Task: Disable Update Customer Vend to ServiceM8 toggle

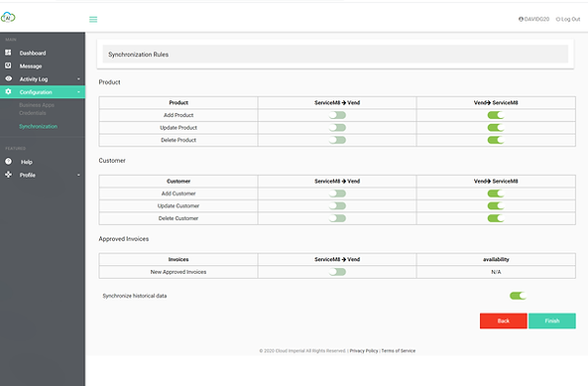Action: point(496,206)
